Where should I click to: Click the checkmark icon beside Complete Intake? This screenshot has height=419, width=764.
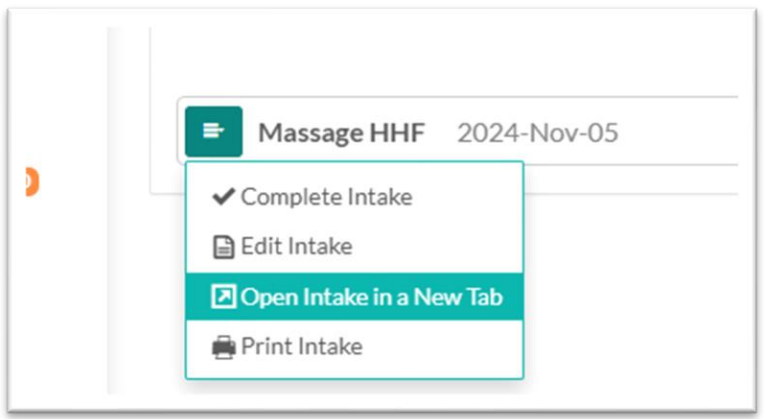pos(224,197)
